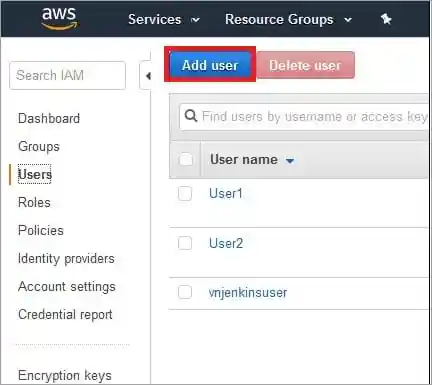Go to Dashboard in the sidebar

[49, 118]
